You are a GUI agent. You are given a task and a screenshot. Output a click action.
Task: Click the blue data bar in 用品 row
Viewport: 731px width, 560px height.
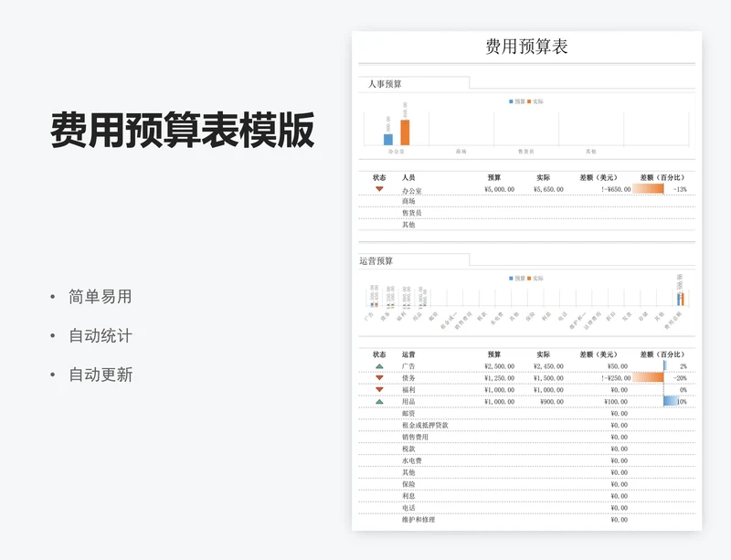pos(671,401)
